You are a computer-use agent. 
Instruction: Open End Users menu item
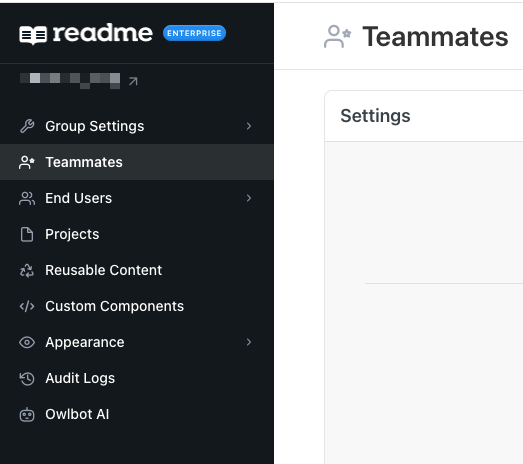click(x=137, y=198)
